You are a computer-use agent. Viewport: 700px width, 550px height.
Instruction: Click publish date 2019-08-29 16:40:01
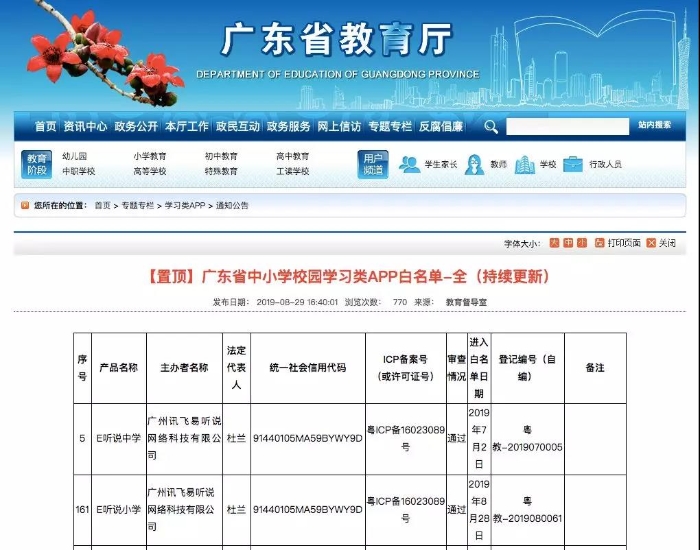(297, 302)
